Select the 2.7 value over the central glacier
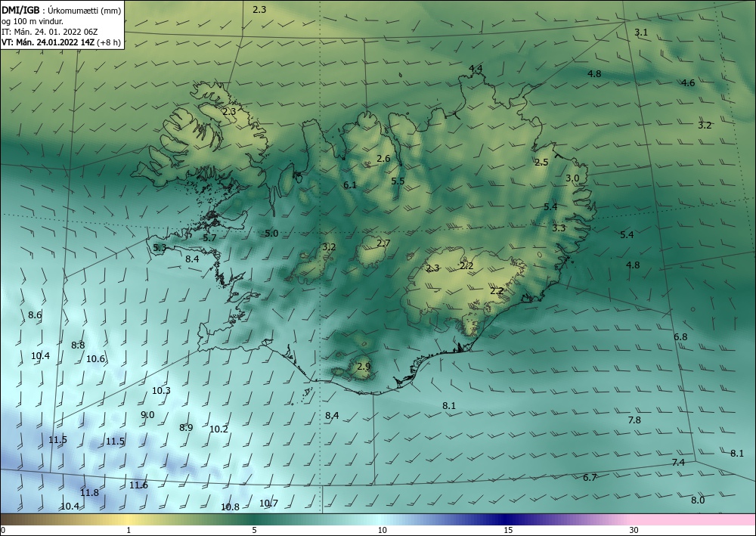 pos(383,243)
